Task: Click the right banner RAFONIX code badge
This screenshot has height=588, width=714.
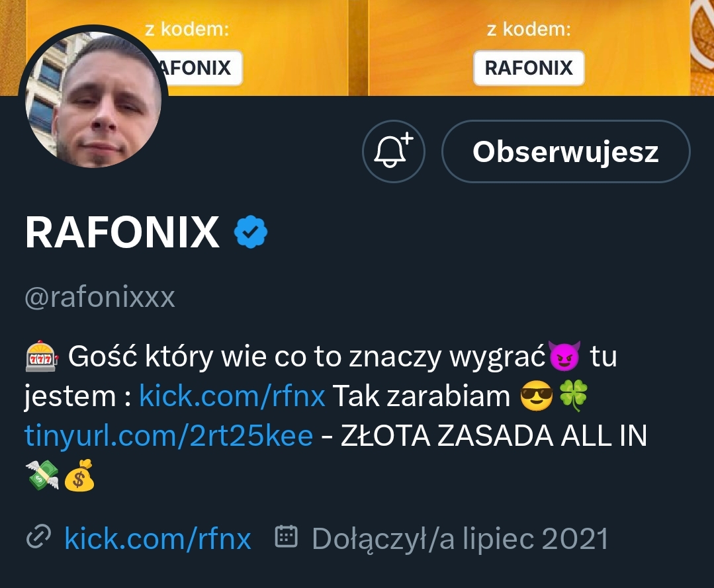Action: click(529, 68)
